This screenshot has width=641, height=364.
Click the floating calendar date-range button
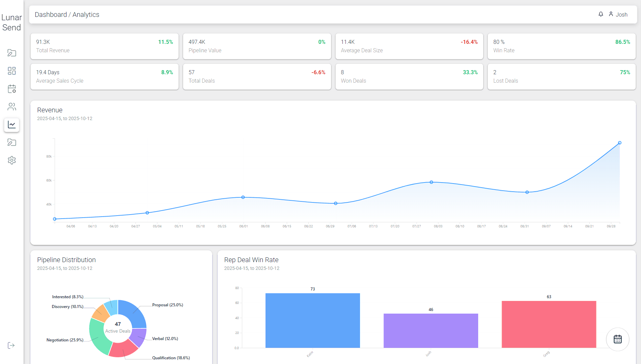pyautogui.click(x=617, y=339)
